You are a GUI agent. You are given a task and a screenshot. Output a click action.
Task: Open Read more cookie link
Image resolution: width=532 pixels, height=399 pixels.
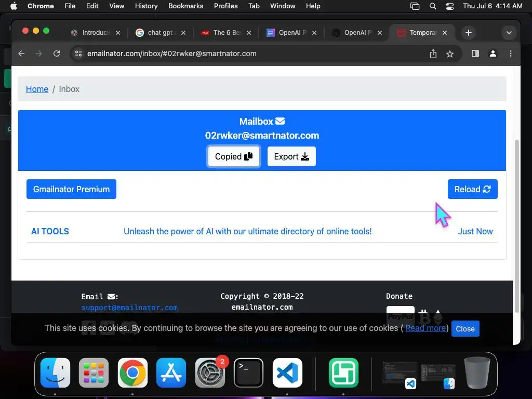tap(425, 328)
